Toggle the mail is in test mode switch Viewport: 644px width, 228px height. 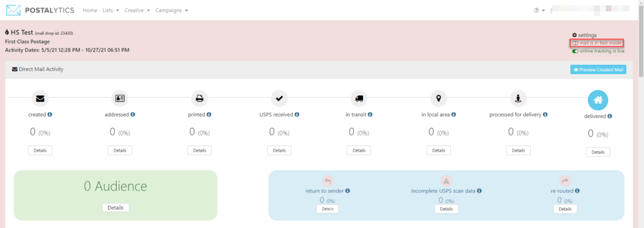575,43
